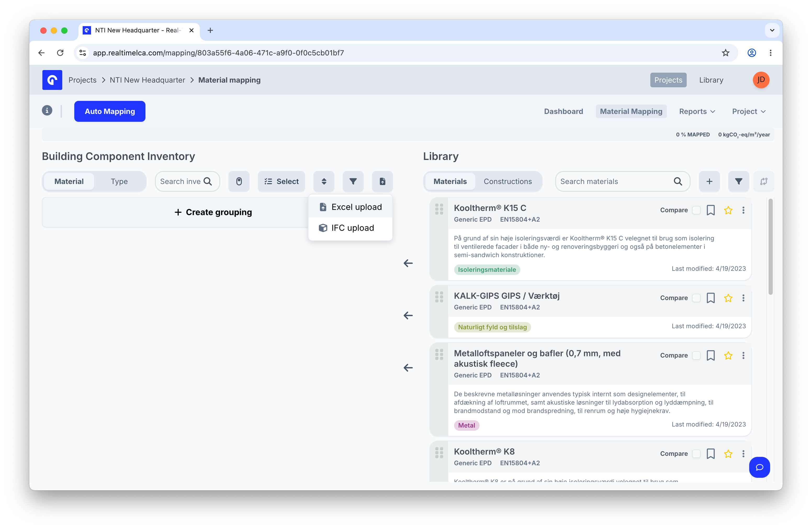812x529 pixels.
Task: Open the info icon beside Auto Mapping
Action: click(47, 111)
